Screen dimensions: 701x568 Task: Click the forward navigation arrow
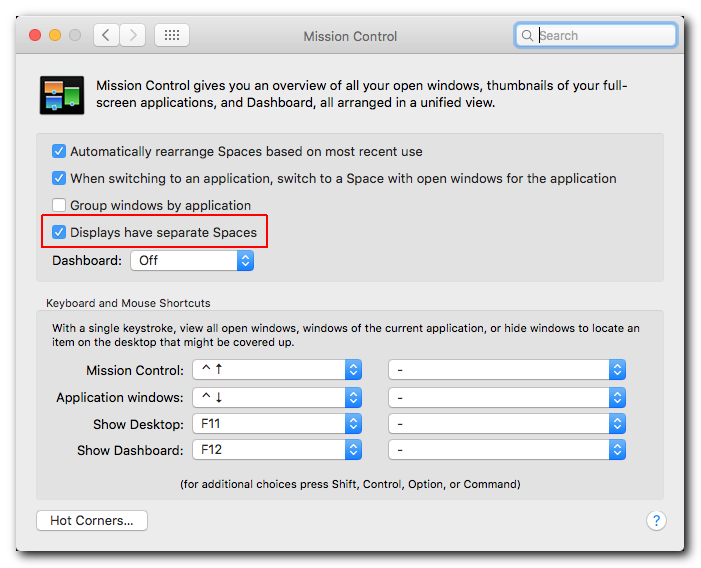coord(133,35)
